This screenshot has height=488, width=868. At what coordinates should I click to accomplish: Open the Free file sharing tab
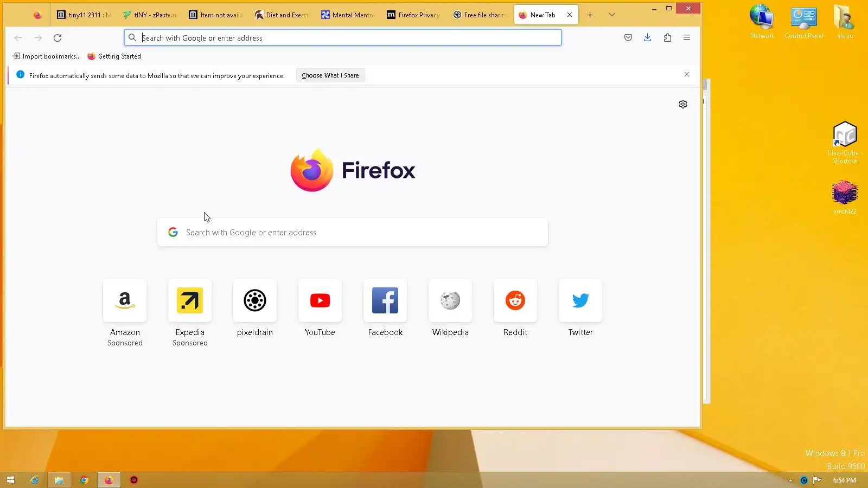pos(480,15)
